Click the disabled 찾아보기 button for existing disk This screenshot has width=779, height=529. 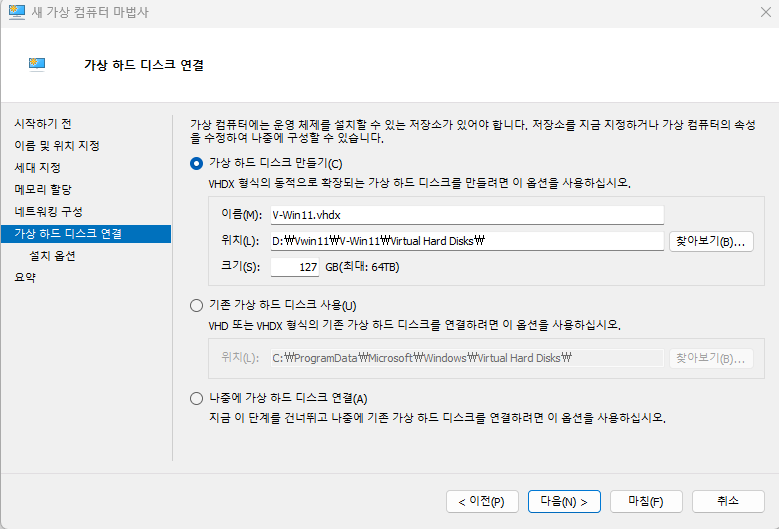711,358
